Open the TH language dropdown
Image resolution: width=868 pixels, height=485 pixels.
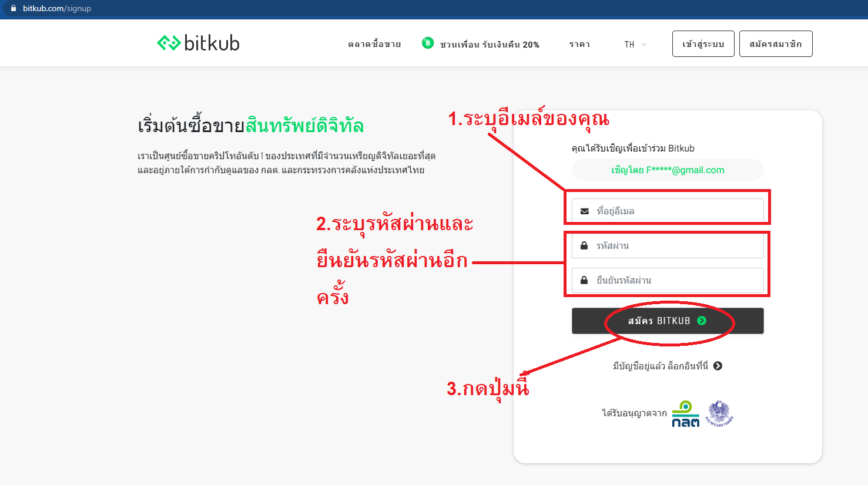635,45
